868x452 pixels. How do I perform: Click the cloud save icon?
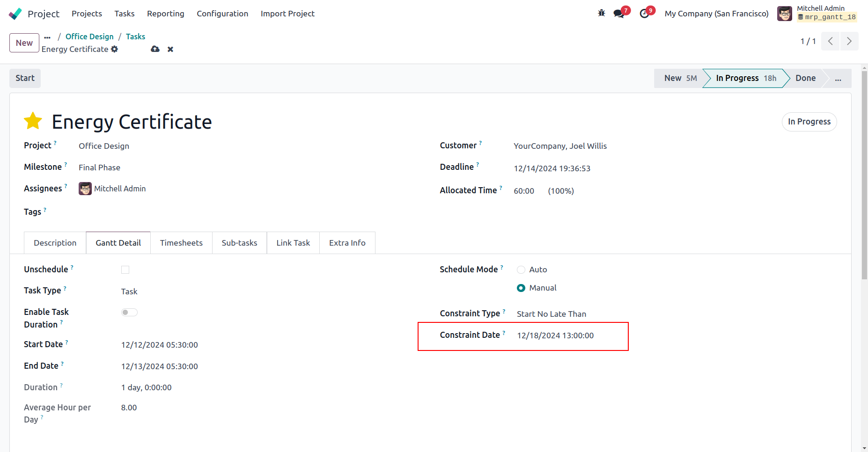[155, 49]
